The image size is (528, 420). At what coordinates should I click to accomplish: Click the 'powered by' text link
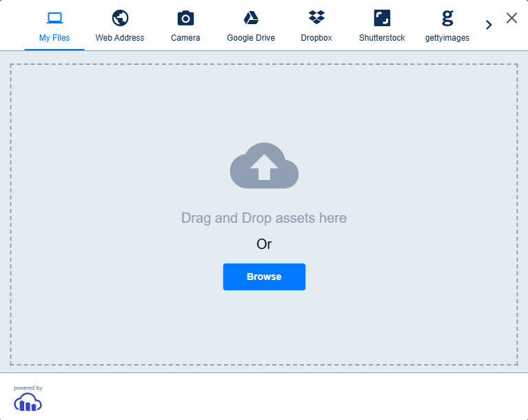28,388
